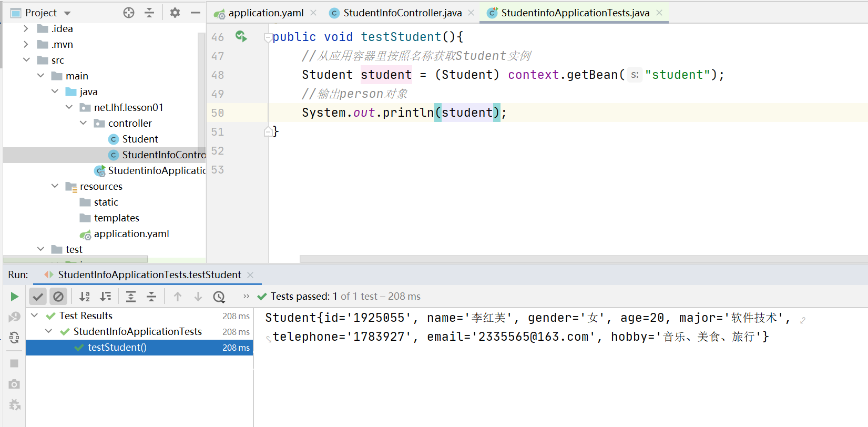The image size is (868, 427).
Task: Click the editor horizontal scrollbar
Action: (584, 259)
